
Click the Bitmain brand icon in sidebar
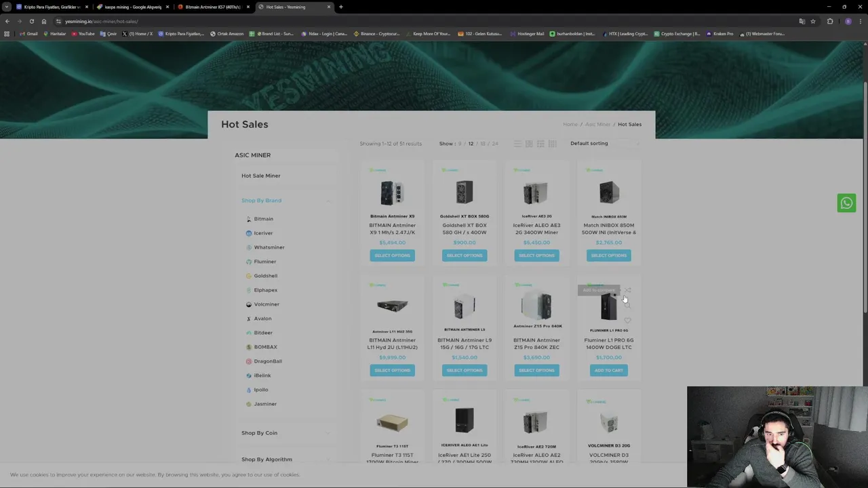(249, 219)
